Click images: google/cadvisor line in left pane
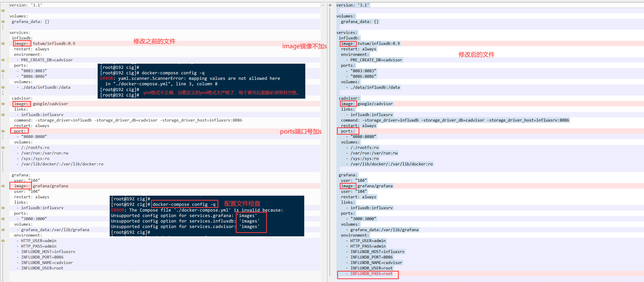 [165, 104]
